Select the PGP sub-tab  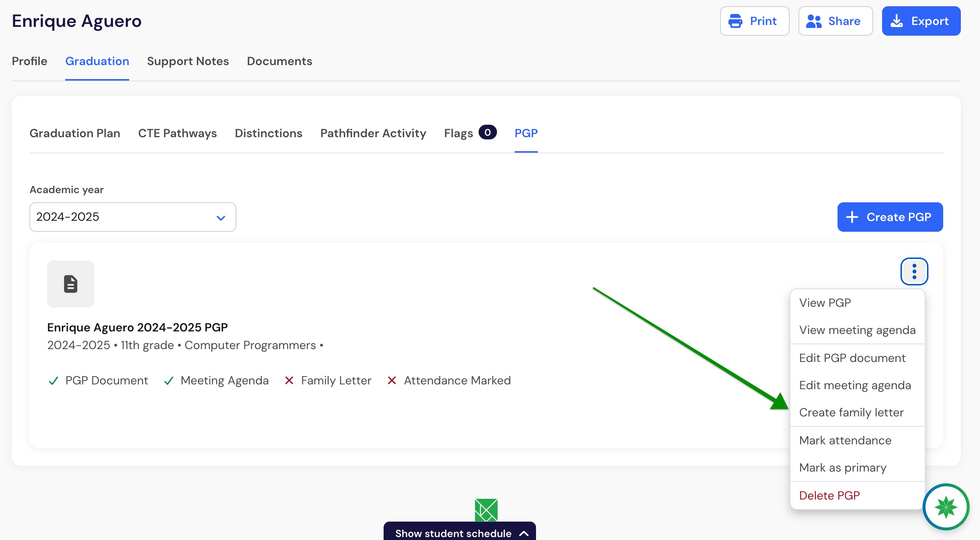[526, 134]
